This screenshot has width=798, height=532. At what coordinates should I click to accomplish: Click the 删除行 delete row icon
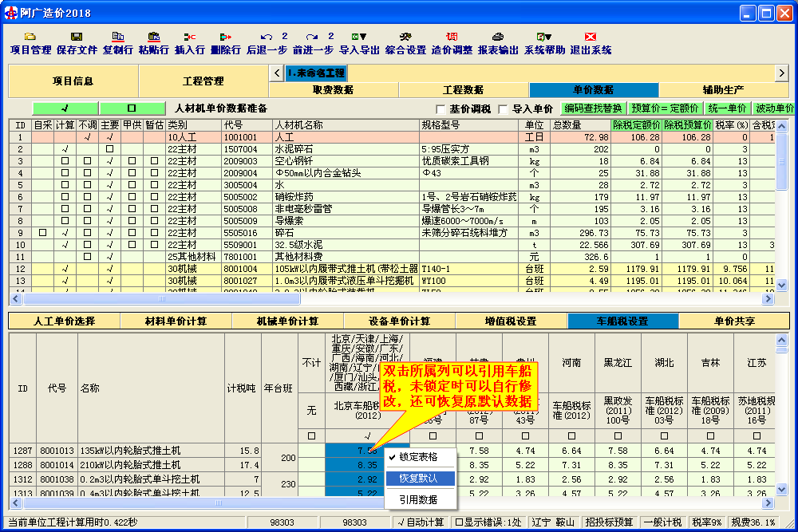tap(226, 43)
